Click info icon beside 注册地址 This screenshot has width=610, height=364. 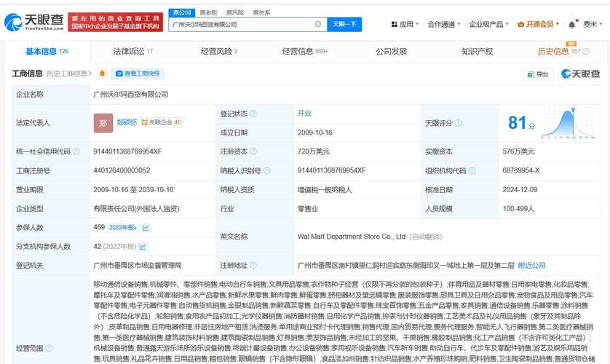click(x=253, y=265)
